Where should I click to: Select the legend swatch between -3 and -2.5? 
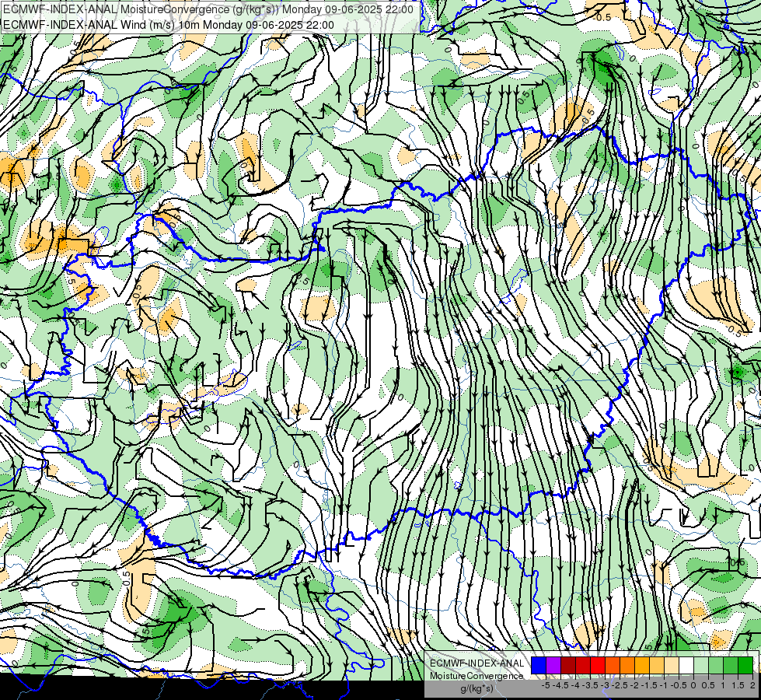click(613, 666)
